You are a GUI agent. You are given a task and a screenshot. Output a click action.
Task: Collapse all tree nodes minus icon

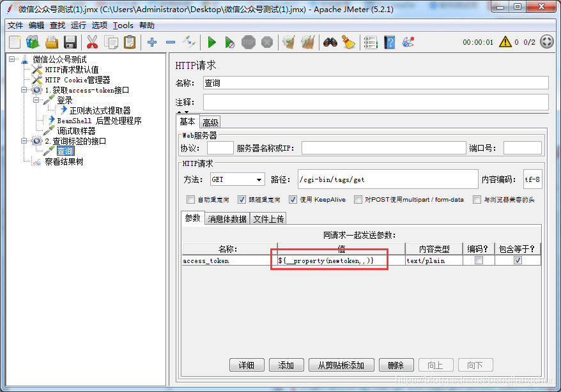coord(171,42)
